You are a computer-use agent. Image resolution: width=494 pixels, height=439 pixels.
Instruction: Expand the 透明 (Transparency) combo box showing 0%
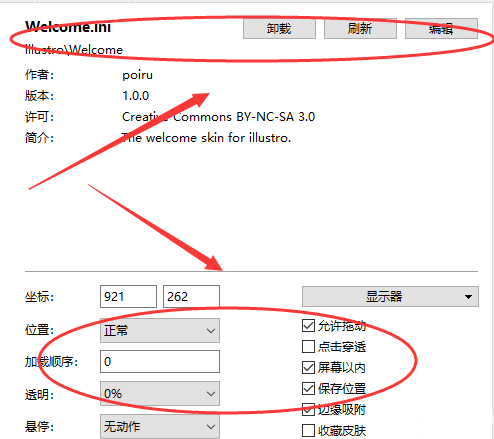click(x=160, y=393)
